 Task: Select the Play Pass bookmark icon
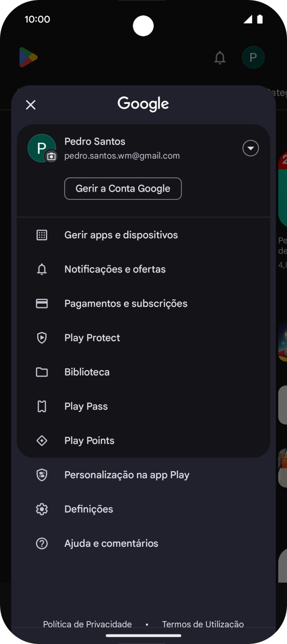(42, 406)
